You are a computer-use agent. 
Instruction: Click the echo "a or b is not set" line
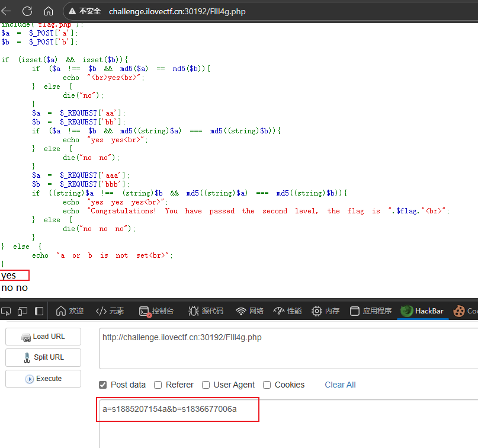(x=102, y=255)
